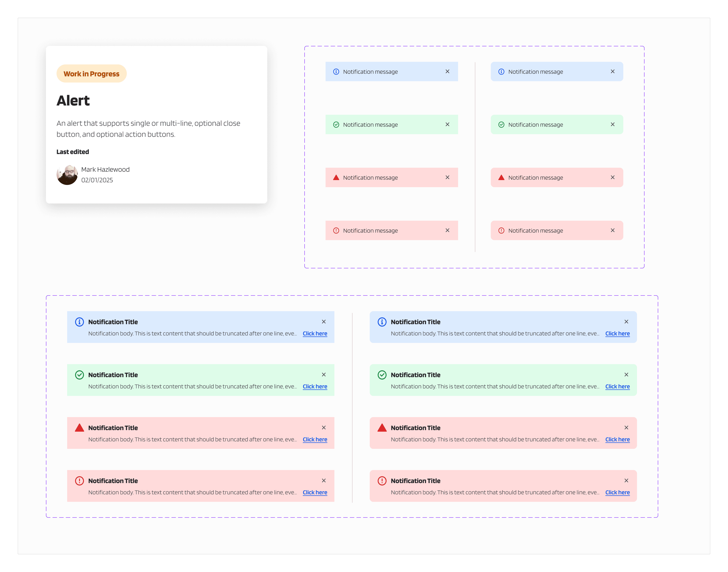
Task: Click the Work in Progress status badge
Action: pos(91,74)
